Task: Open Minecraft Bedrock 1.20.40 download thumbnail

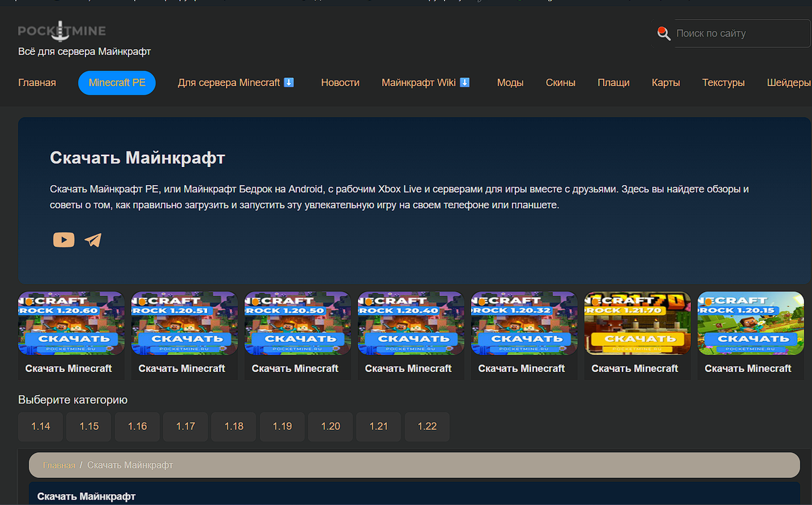Action: (411, 323)
